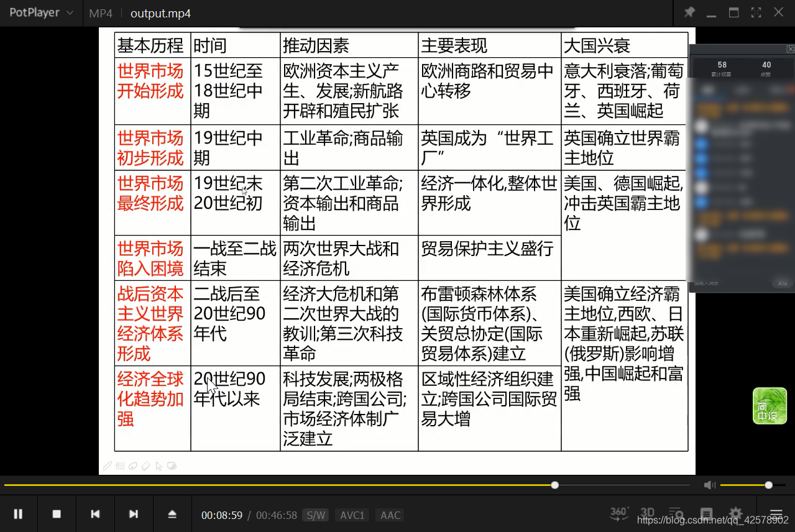
Task: Click the 大国兴衰 header cell
Action: coord(625,45)
